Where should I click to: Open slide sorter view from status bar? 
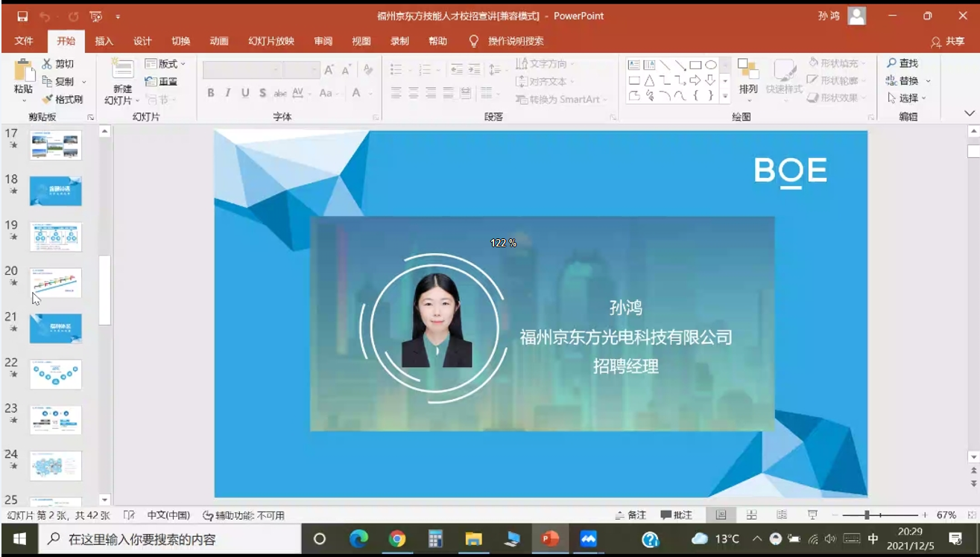(751, 515)
